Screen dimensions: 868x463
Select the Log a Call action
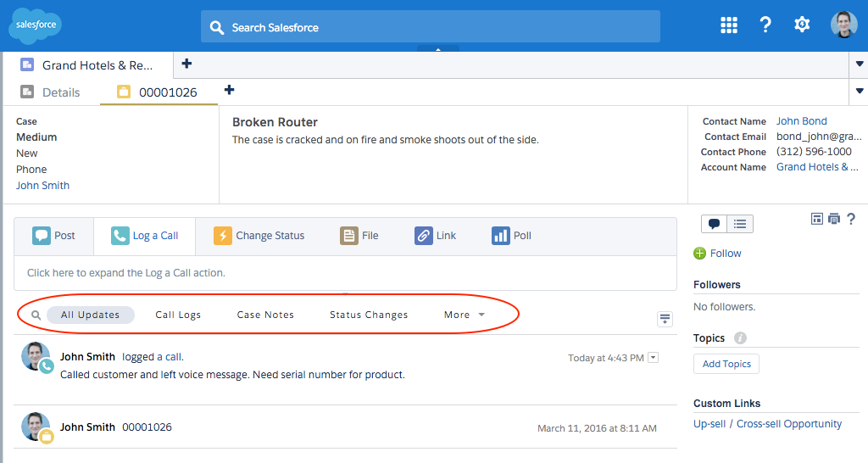(144, 236)
